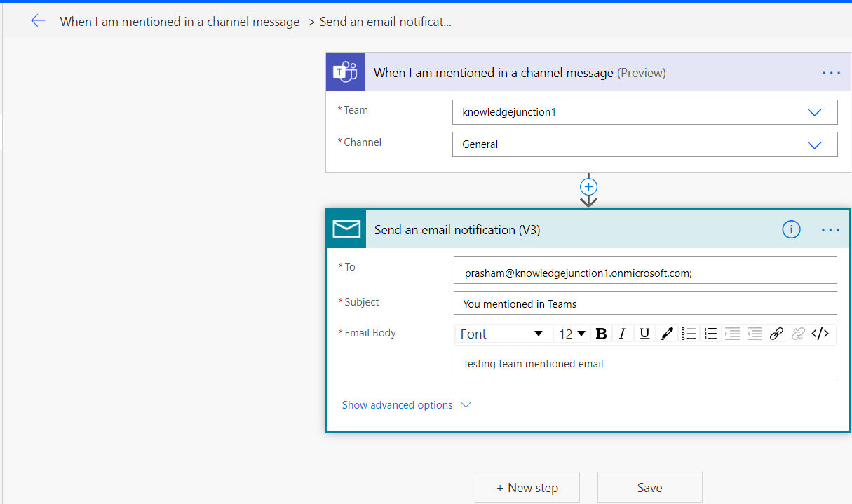Click the flow title text
This screenshot has height=504, width=852.
click(256, 22)
